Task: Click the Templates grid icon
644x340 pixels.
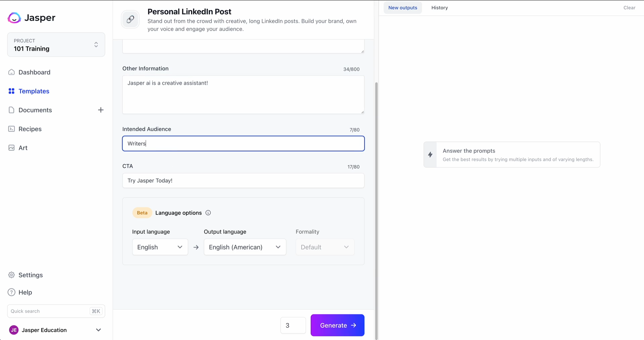Action: pos(11,91)
